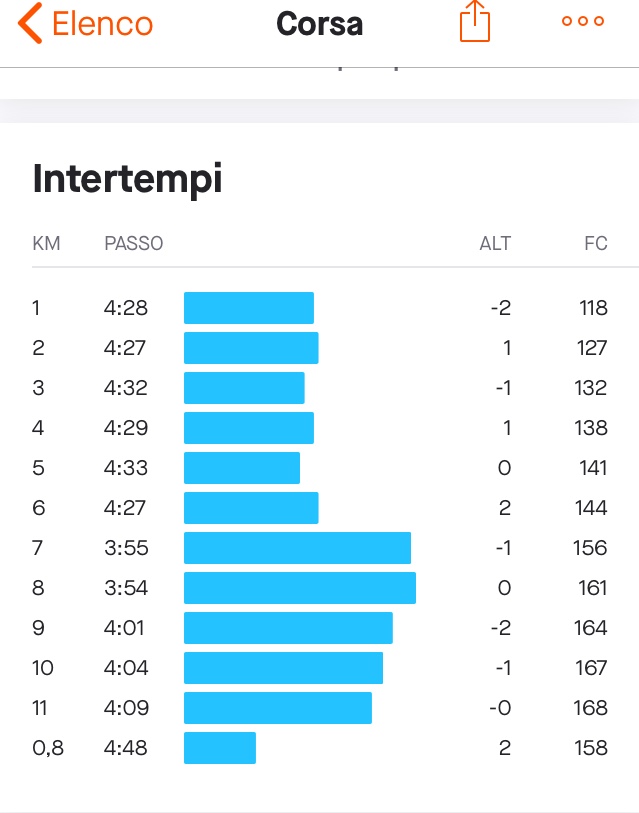
Task: Tap the km 5 pace bar (4:33)
Action: [242, 468]
